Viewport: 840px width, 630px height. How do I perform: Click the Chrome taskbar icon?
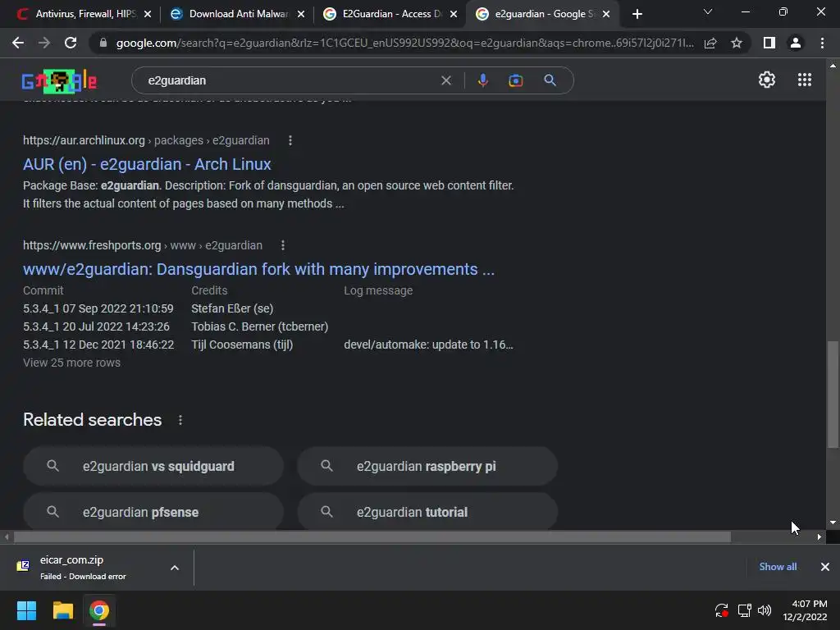(x=99, y=610)
